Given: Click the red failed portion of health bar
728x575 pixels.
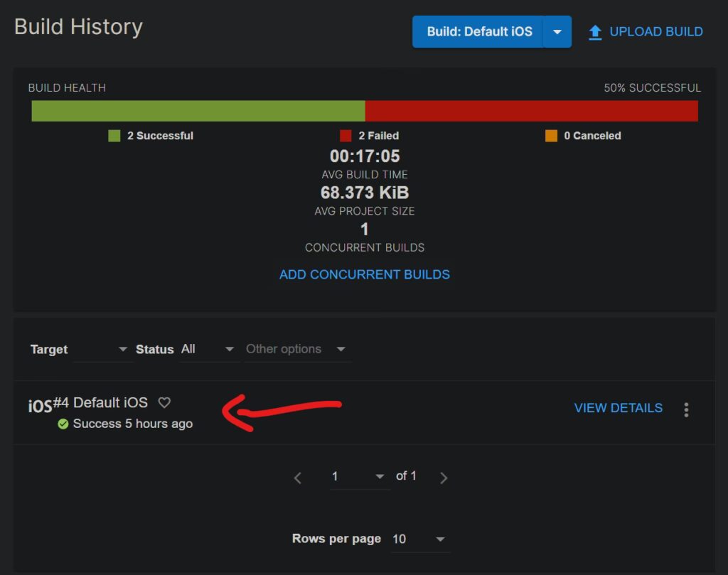Looking at the screenshot, I should 531,111.
